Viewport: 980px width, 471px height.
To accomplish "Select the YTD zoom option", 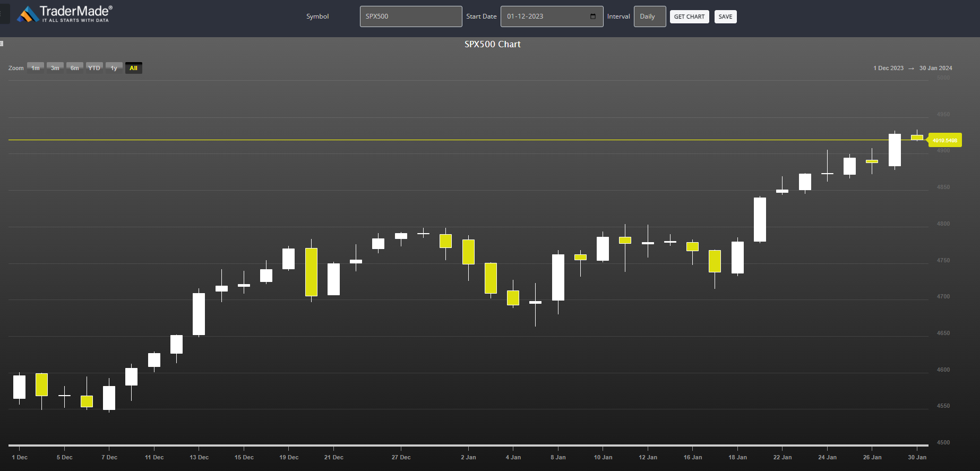I will click(94, 68).
